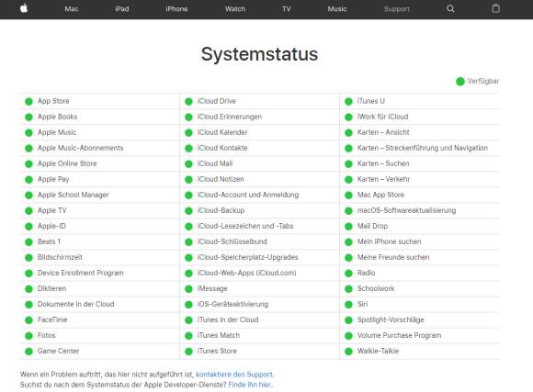This screenshot has height=392, width=533.
Task: Open the iPad menu item
Action: tap(121, 9)
